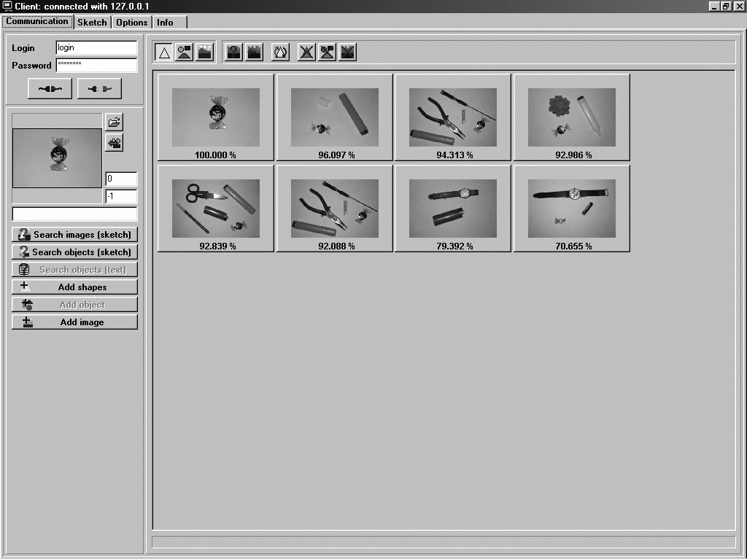Image resolution: width=747 pixels, height=560 pixels.
Task: Focus the Login text field
Action: (x=96, y=48)
